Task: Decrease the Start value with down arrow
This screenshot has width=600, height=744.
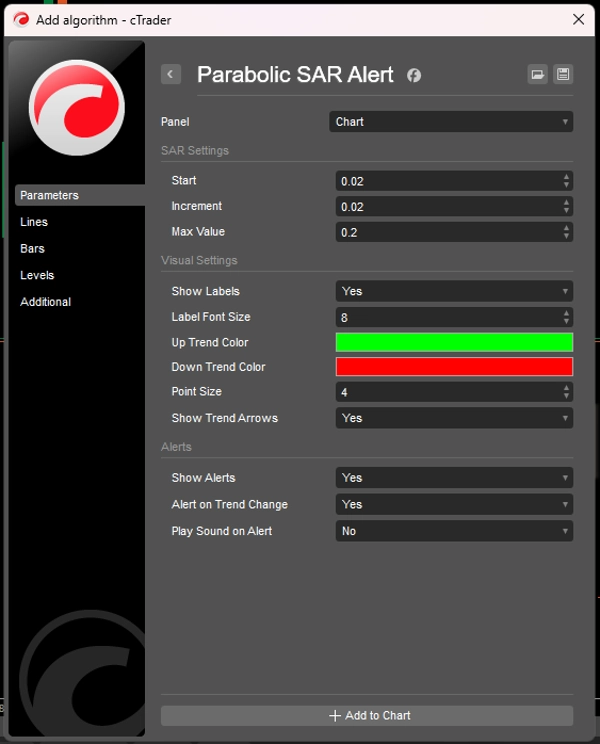Action: pyautogui.click(x=566, y=185)
